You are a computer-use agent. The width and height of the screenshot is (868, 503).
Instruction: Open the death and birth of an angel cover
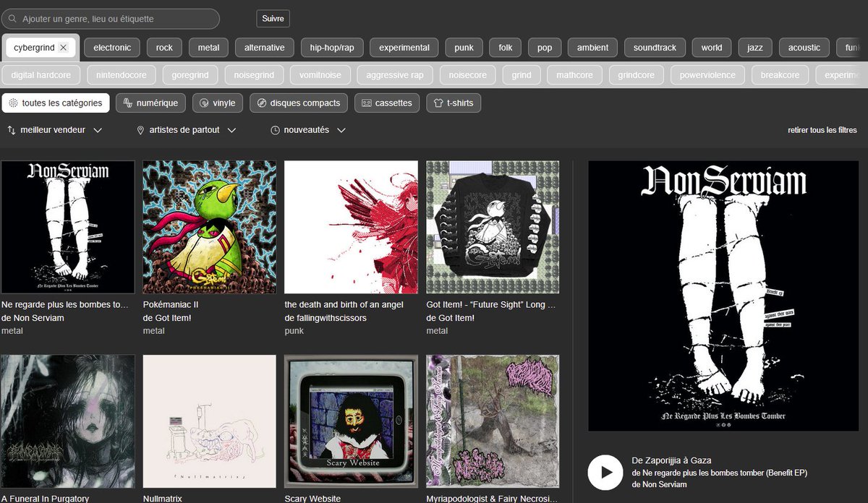pyautogui.click(x=352, y=227)
